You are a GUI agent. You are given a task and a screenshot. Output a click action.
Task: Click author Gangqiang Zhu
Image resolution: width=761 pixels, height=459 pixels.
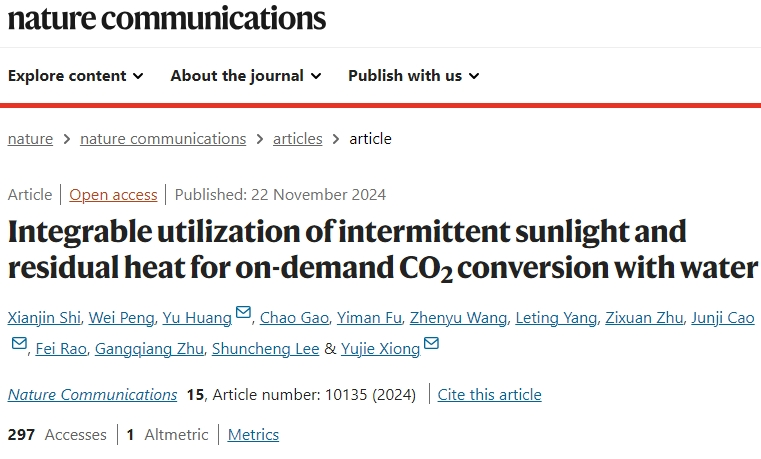click(x=149, y=349)
